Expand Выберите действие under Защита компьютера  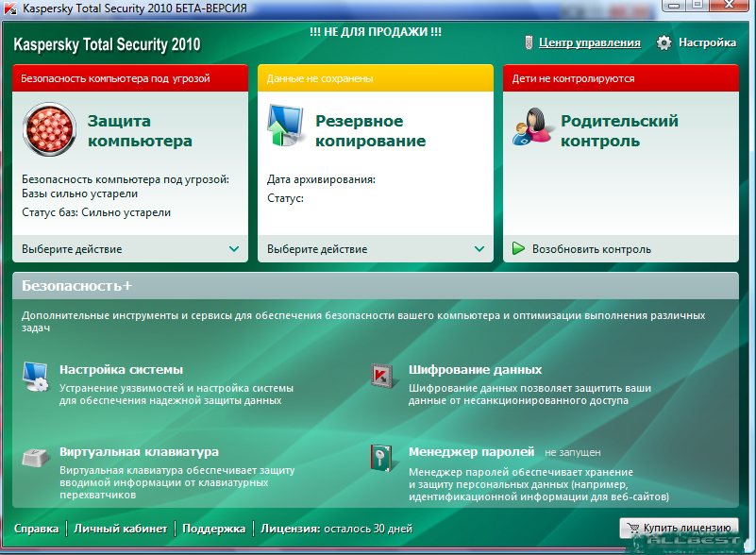[x=130, y=249]
